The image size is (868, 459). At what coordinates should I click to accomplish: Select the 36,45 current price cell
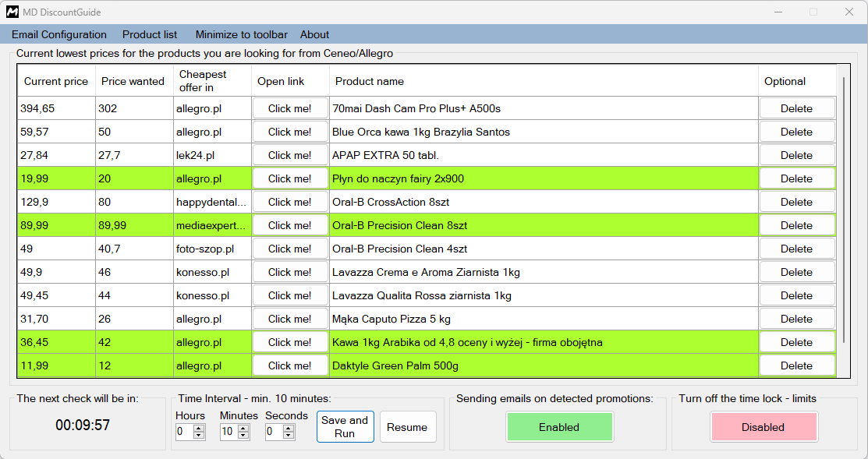coord(56,342)
